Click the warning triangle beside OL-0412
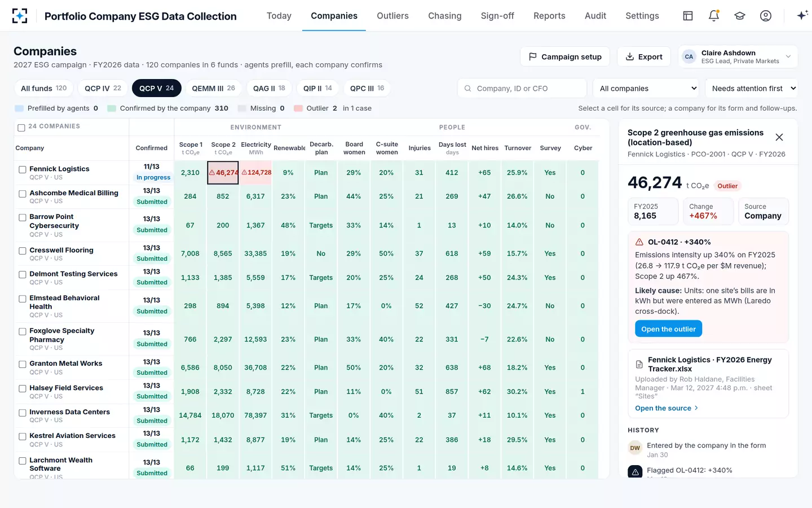 (x=639, y=242)
